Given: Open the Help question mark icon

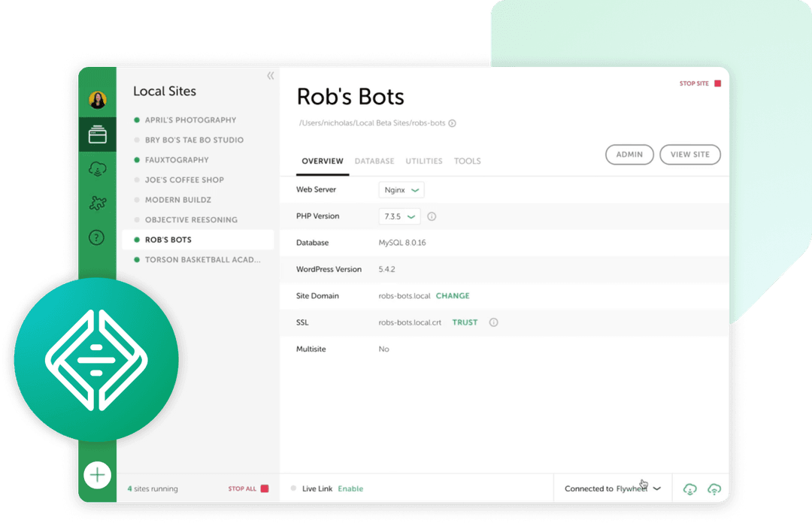Looking at the screenshot, I should [97, 237].
